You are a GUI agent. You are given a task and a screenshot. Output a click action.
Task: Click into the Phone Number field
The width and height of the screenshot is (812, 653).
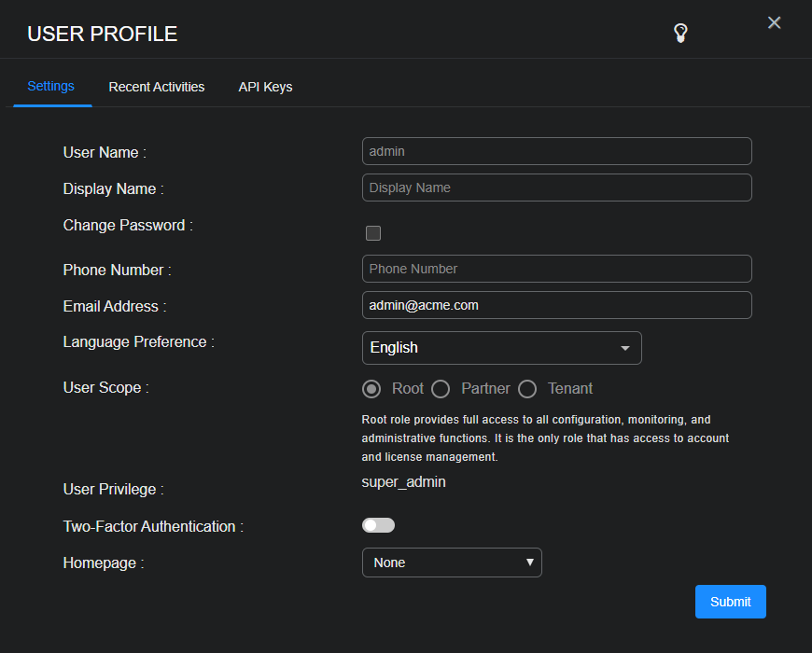556,269
